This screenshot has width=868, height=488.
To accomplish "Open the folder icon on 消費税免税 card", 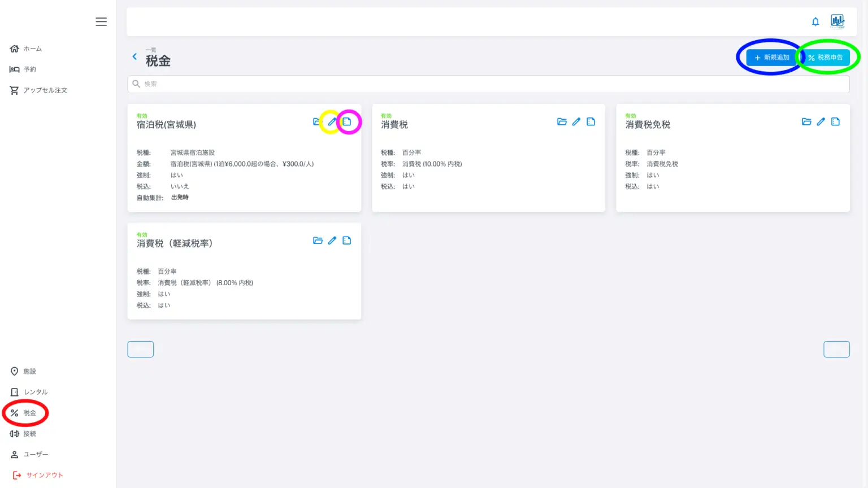I will click(x=806, y=122).
